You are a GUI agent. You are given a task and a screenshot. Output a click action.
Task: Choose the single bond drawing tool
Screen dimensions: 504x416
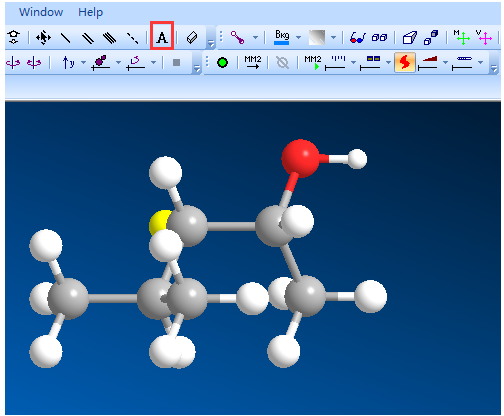[65, 38]
